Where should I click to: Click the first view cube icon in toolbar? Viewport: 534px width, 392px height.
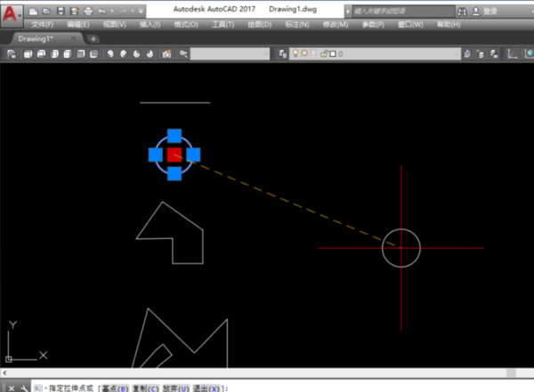coord(28,54)
